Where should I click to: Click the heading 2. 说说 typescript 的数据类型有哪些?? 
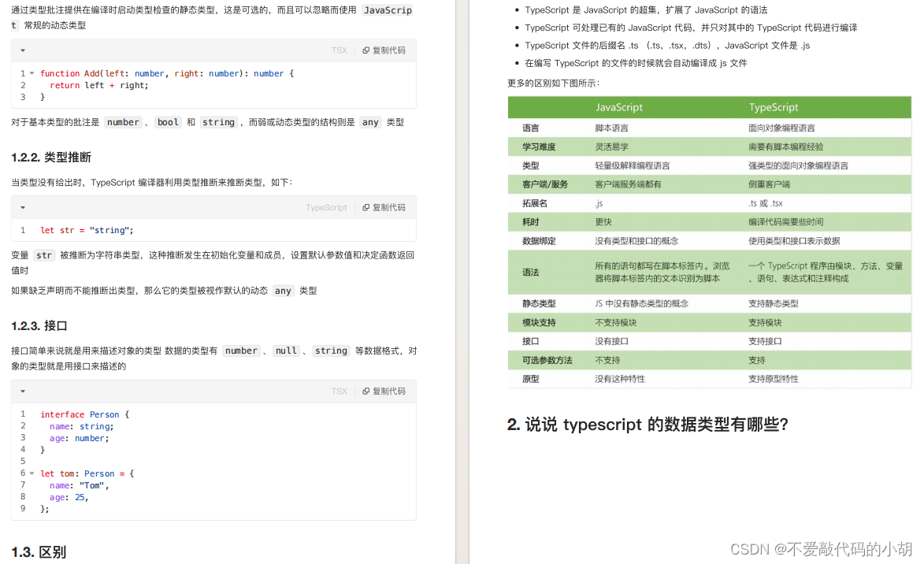648,425
